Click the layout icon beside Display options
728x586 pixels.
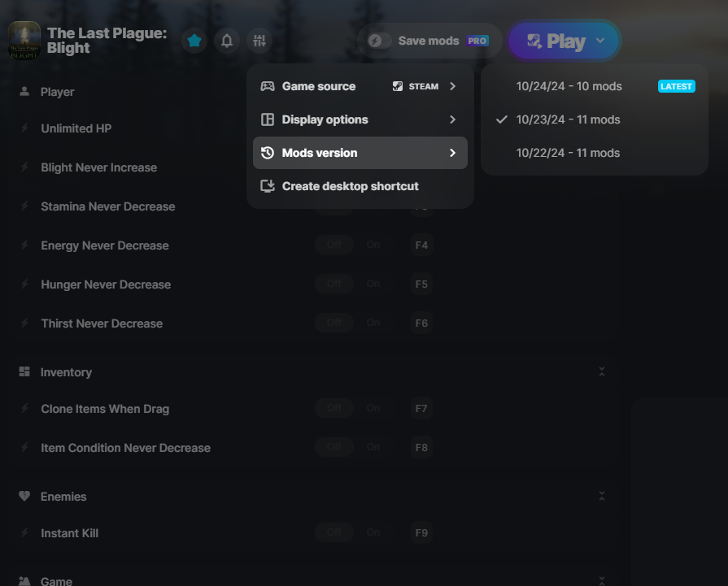click(x=268, y=119)
